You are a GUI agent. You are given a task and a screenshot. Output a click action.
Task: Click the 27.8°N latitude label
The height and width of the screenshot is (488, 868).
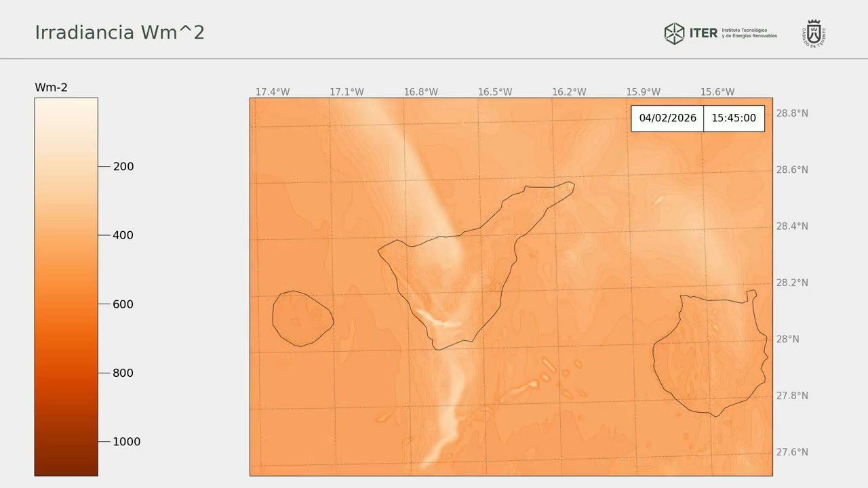(x=792, y=395)
